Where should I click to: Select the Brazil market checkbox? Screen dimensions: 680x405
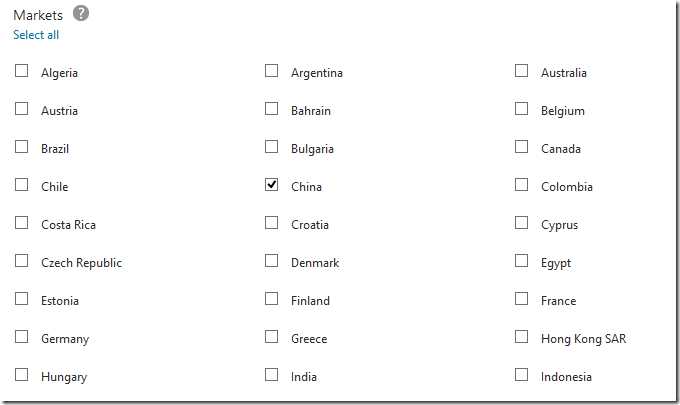(x=22, y=147)
